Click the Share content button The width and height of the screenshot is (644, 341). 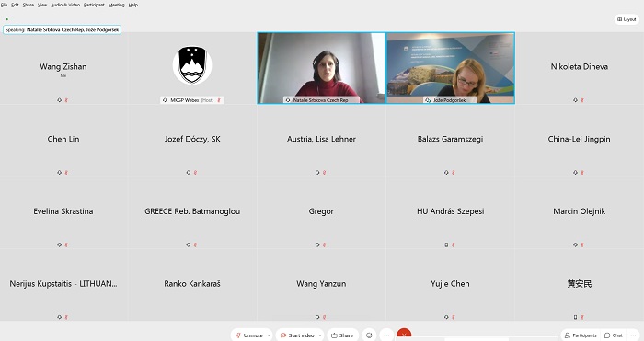pyautogui.click(x=342, y=335)
